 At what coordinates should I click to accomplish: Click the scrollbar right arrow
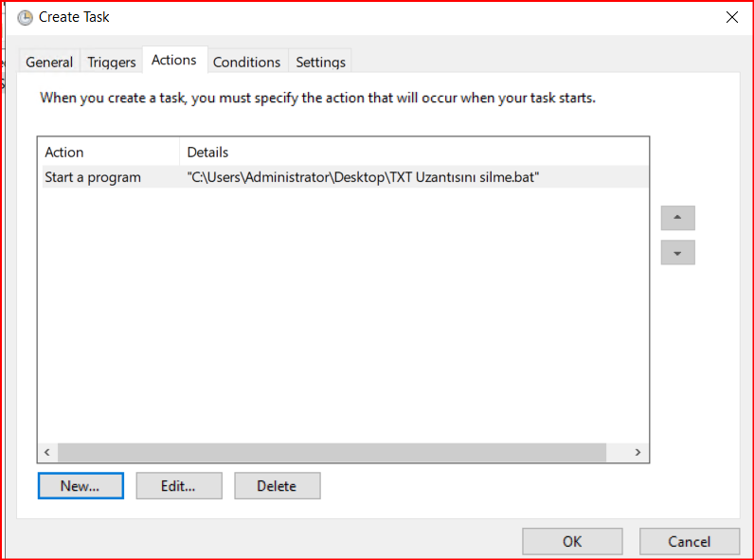pyautogui.click(x=638, y=452)
